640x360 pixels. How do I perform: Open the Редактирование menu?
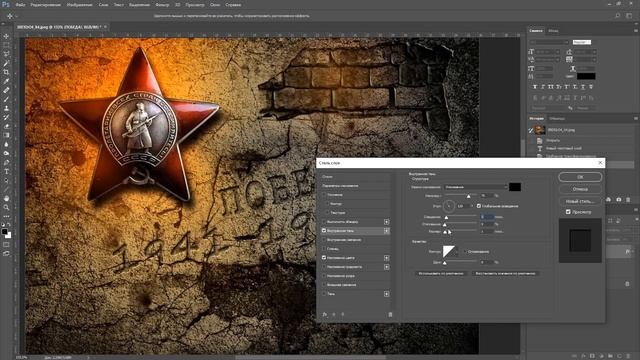pos(45,5)
